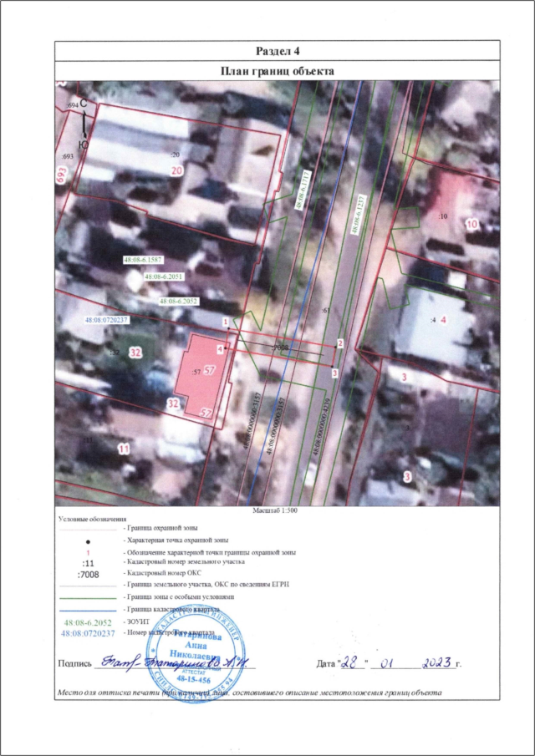This screenshot has width=535, height=756.
Task: Click the black dot legend symbol
Action: coord(89,541)
